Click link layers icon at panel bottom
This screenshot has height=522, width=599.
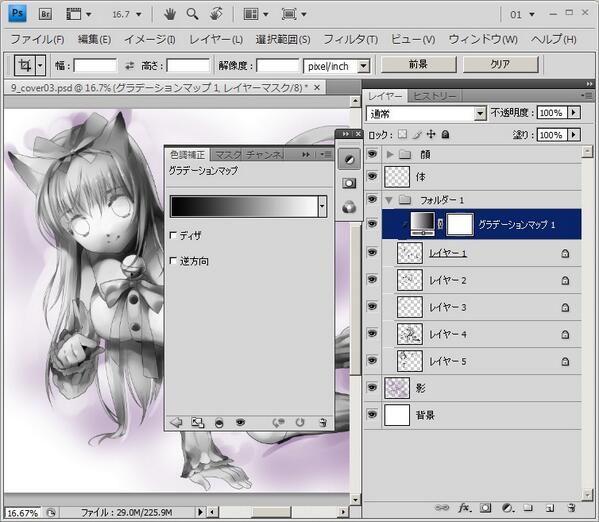click(442, 508)
